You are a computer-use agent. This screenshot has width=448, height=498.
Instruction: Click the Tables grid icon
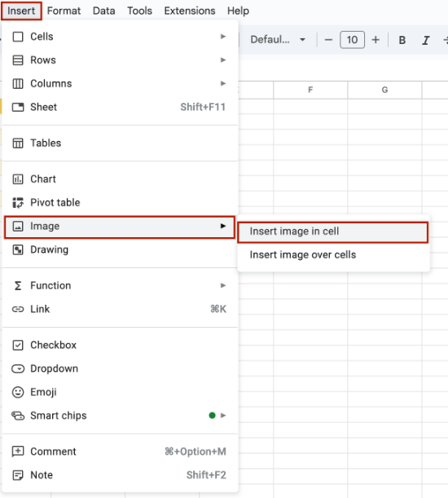coord(18,143)
